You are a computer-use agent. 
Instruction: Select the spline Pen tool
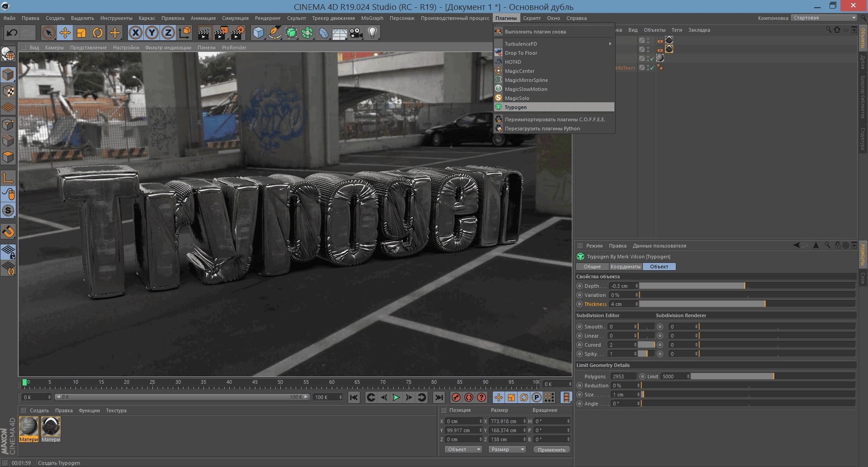pos(274,33)
